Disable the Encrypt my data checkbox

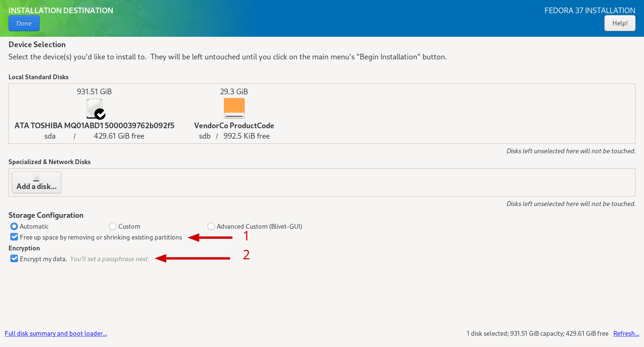14,259
